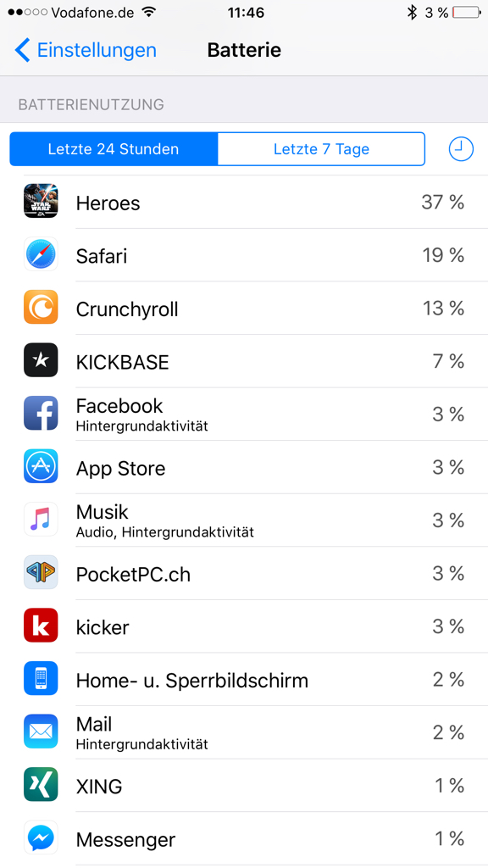The height and width of the screenshot is (868, 488).
Task: Tap the XING app icon
Action: pyautogui.click(x=41, y=785)
